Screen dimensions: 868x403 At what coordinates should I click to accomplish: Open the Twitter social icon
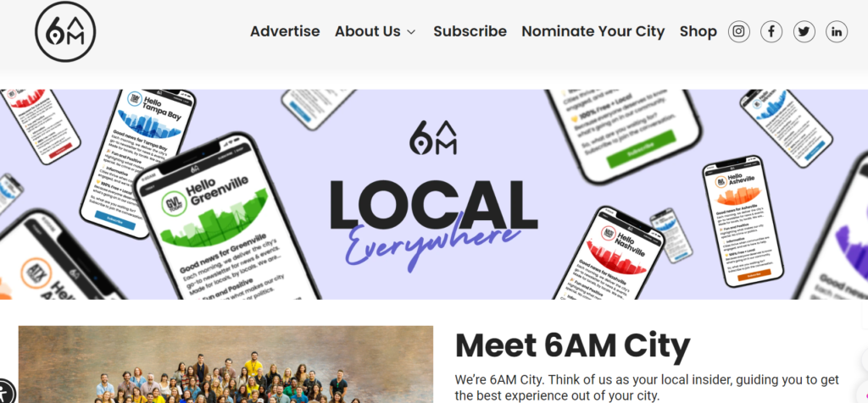click(804, 31)
